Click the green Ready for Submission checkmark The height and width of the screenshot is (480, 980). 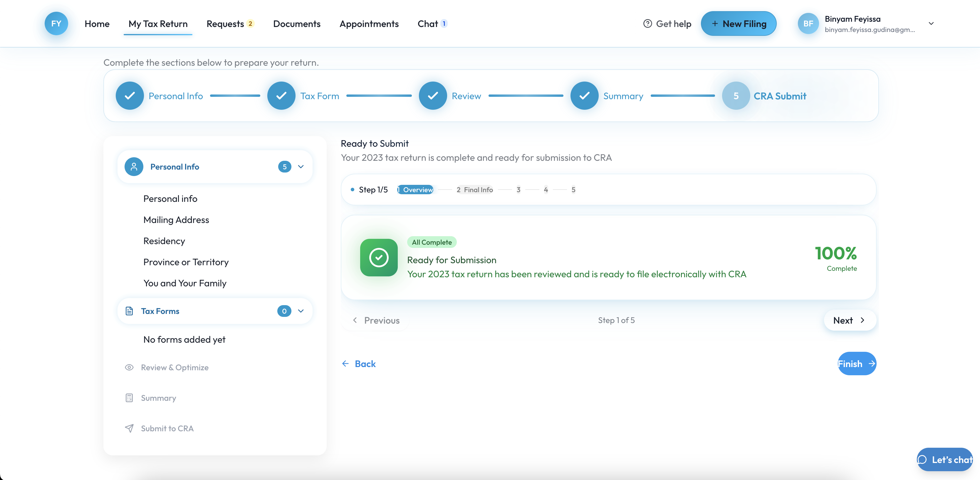379,258
